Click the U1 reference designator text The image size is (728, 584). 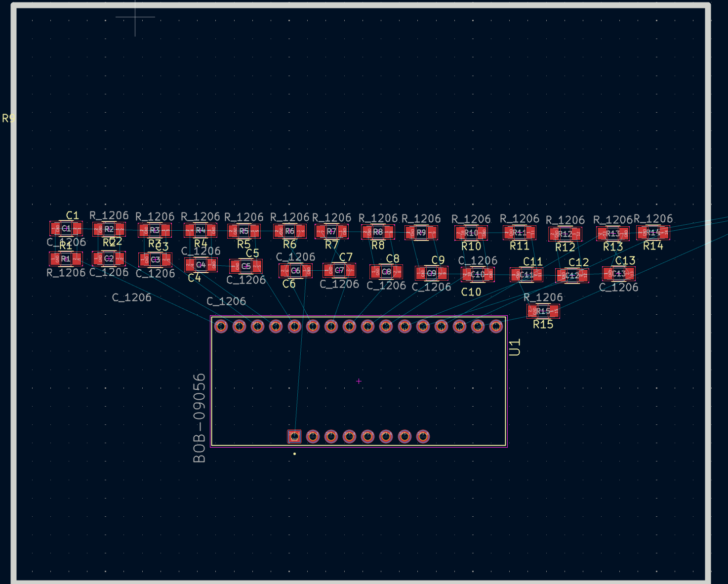point(515,347)
